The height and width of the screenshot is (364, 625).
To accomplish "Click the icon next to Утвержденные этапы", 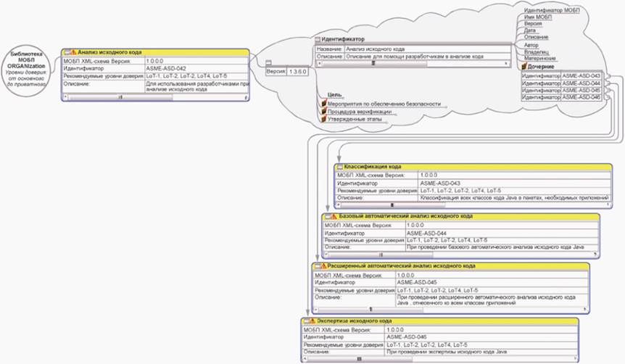I will click(323, 120).
